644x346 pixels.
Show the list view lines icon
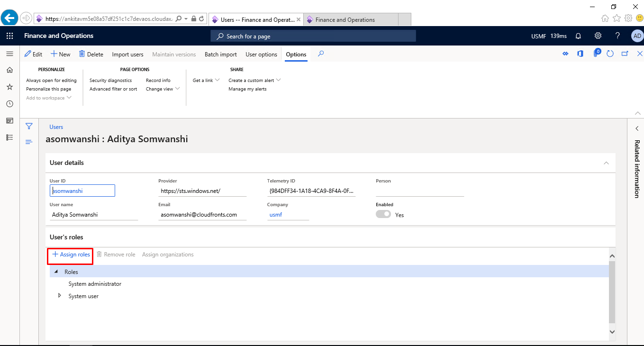click(x=29, y=142)
